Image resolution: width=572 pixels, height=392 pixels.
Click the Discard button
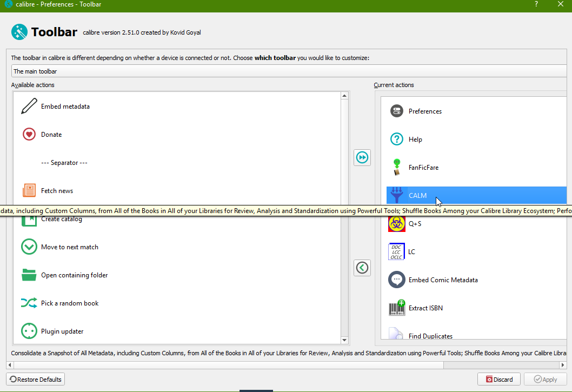[498, 379]
